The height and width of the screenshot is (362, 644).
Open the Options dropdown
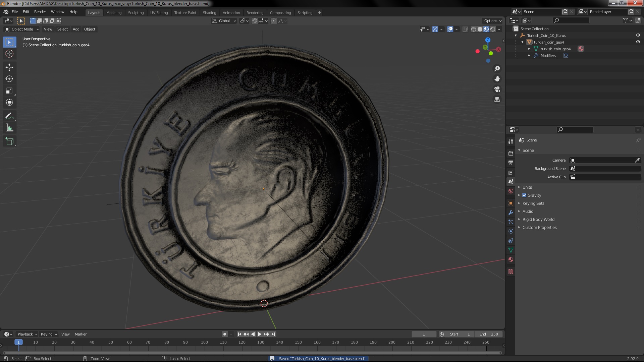click(x=493, y=21)
